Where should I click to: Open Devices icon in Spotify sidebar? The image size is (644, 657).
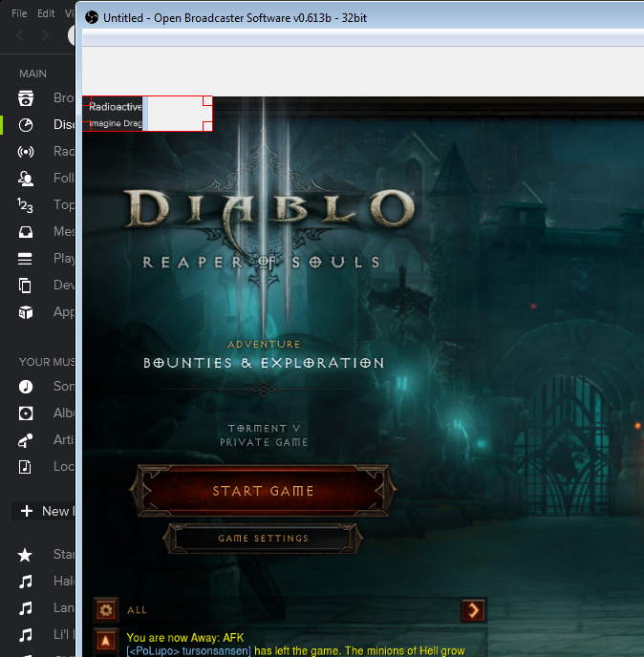[x=25, y=286]
